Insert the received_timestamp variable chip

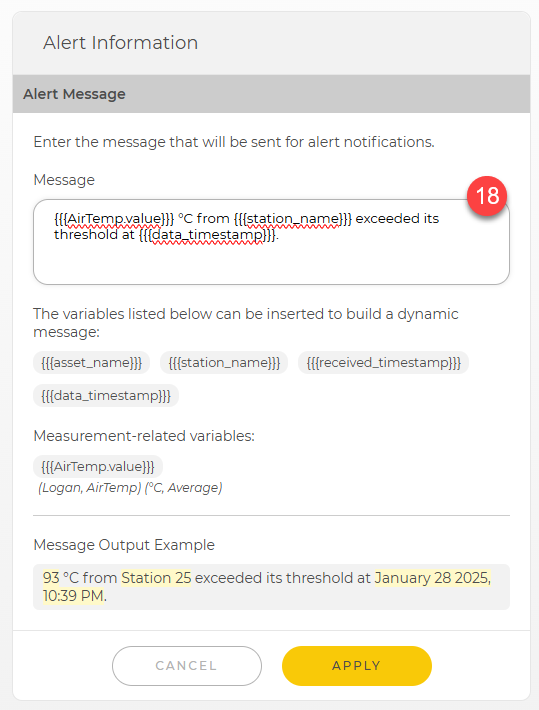coord(383,363)
